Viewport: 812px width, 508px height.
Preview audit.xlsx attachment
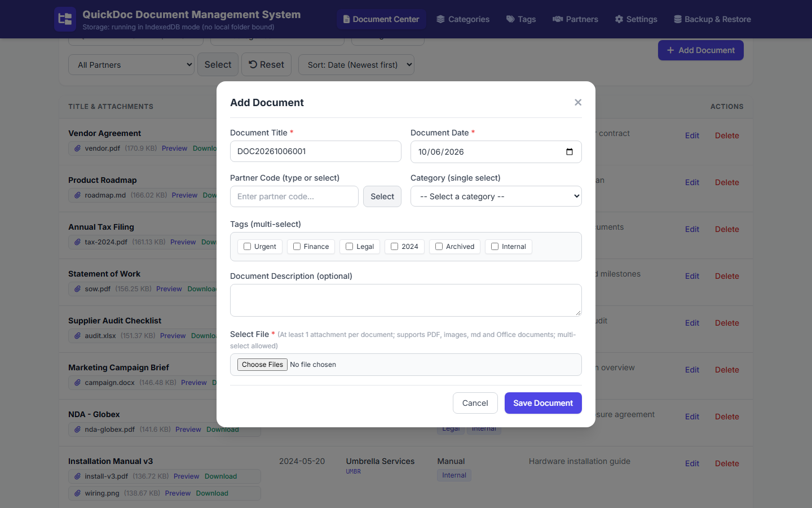pyautogui.click(x=173, y=336)
